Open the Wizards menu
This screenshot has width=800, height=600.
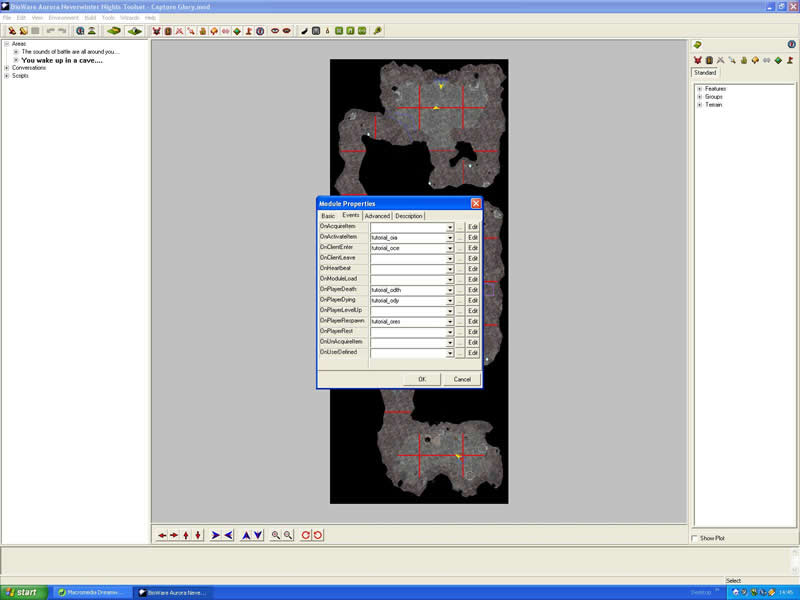click(130, 18)
